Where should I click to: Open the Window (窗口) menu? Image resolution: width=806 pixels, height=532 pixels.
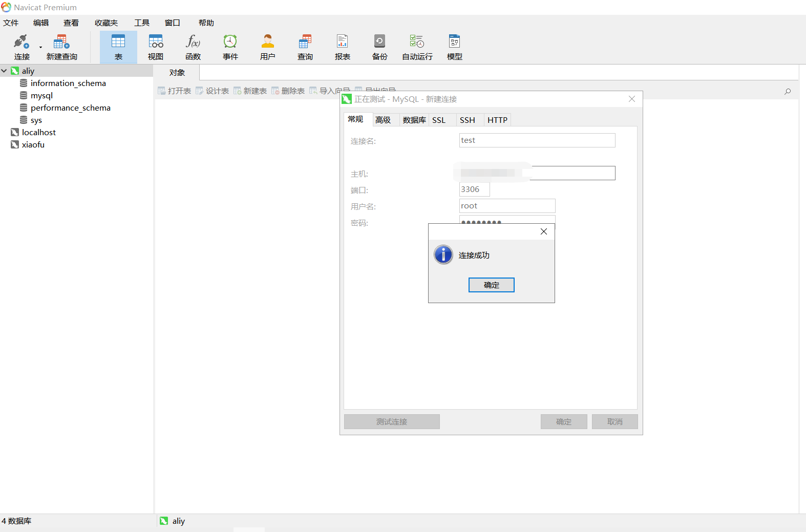173,23
